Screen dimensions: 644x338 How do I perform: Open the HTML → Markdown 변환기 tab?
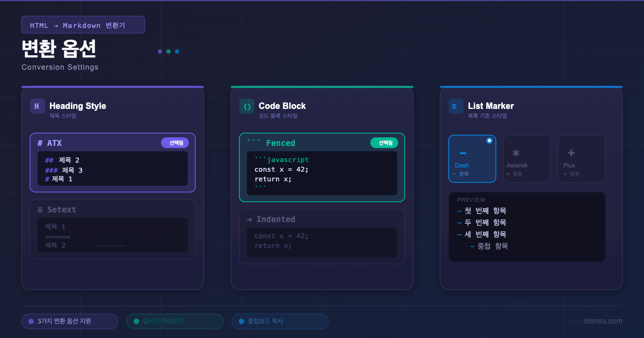click(83, 25)
